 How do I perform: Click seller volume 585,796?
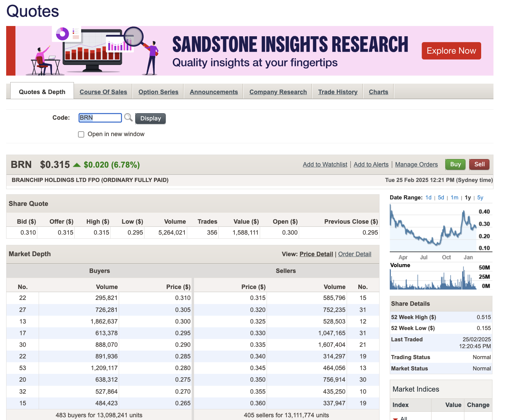pos(334,298)
